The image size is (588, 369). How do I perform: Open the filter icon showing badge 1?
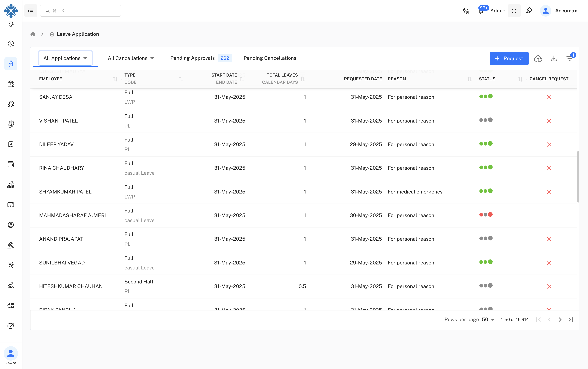pyautogui.click(x=570, y=58)
